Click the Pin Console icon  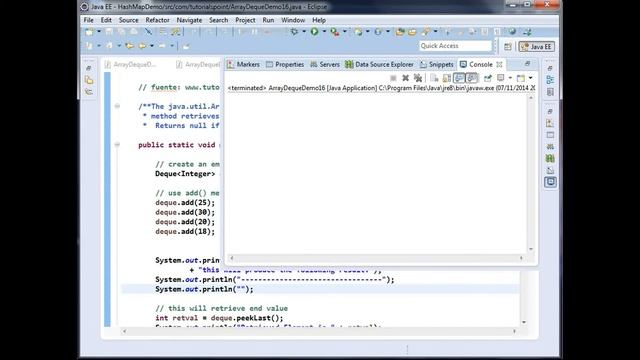(x=488, y=78)
